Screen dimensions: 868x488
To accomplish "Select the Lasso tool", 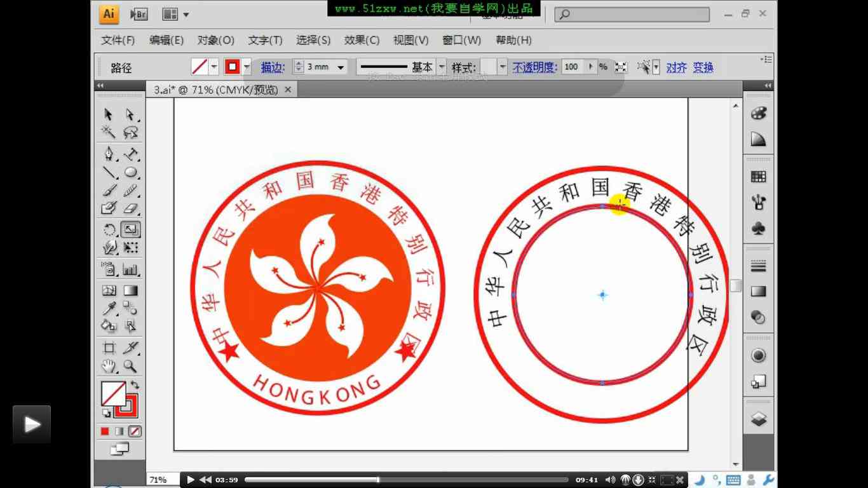I will tap(130, 132).
